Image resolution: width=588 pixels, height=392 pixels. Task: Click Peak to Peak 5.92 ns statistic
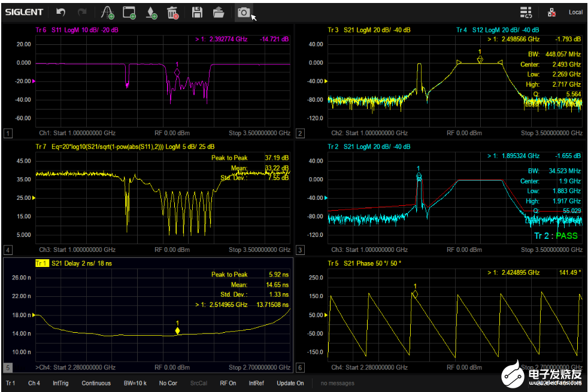click(250, 274)
